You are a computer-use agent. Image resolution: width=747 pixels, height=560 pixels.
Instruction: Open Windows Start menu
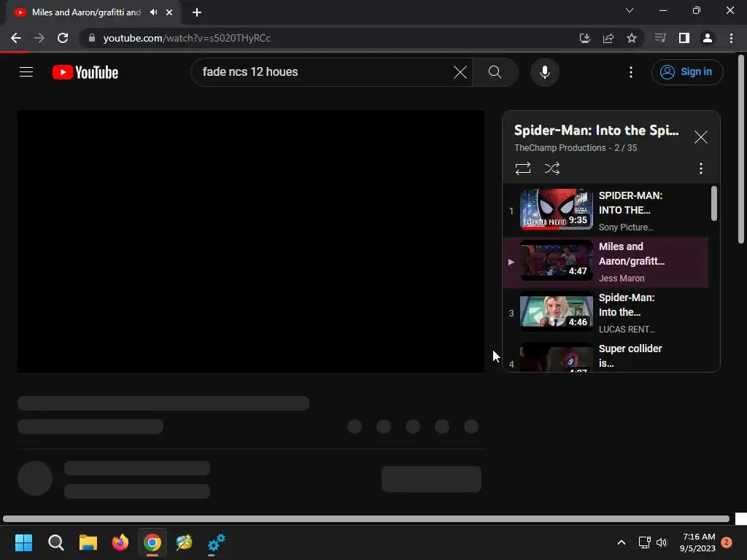click(23, 542)
